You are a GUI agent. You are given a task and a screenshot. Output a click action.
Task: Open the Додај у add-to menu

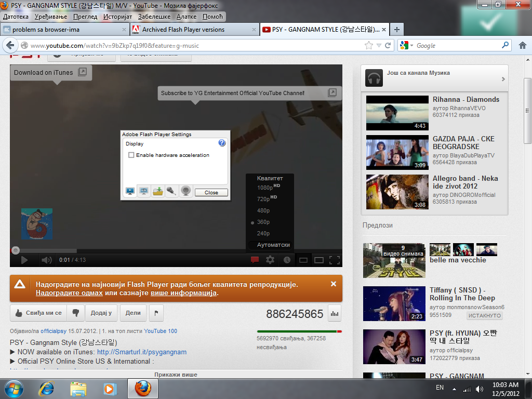(101, 313)
